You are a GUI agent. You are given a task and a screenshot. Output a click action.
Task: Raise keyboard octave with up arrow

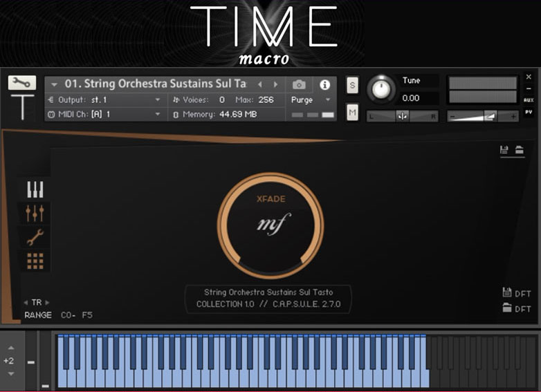point(10,348)
